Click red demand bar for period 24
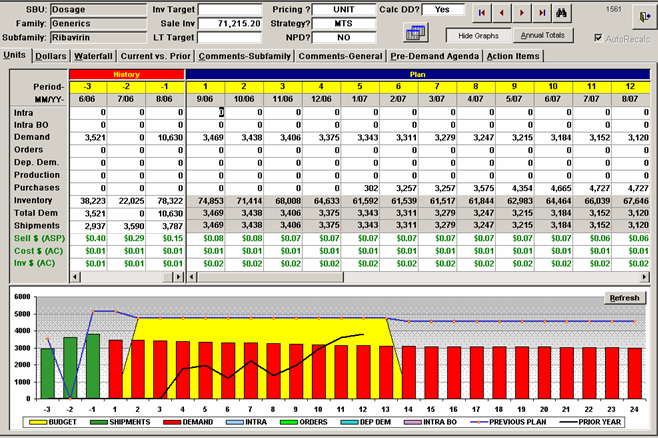This screenshot has width=658, height=438. click(x=634, y=373)
